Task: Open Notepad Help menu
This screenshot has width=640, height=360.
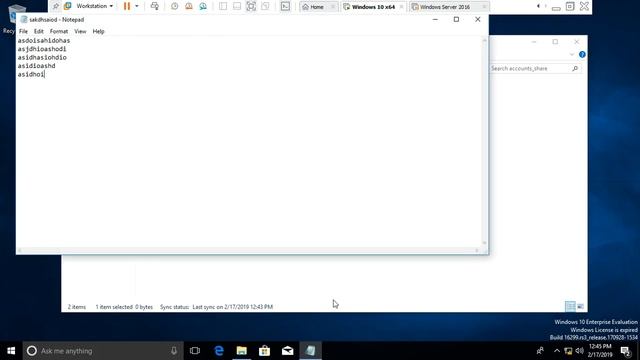Action: (x=98, y=31)
